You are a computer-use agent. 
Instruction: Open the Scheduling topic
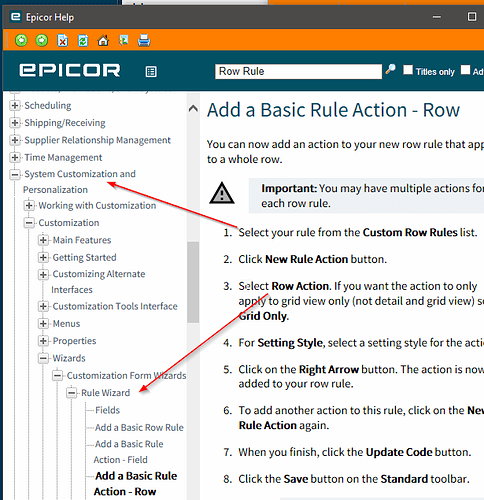click(x=48, y=106)
